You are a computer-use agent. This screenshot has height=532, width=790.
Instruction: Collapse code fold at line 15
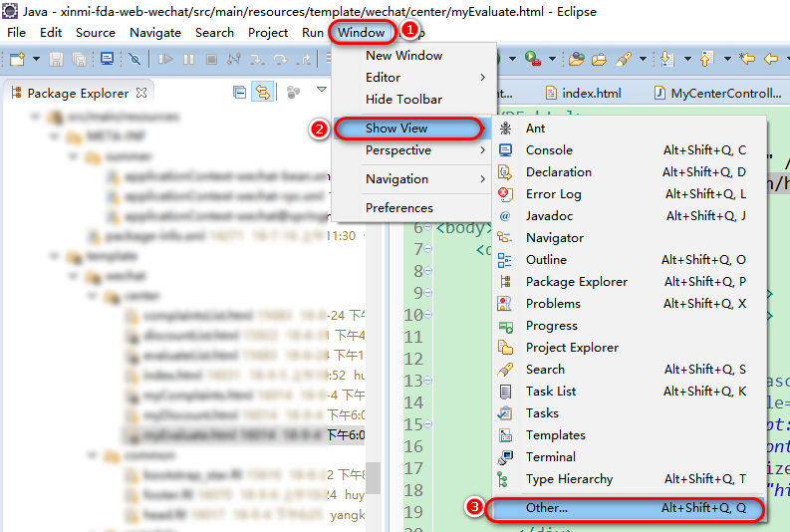click(427, 424)
